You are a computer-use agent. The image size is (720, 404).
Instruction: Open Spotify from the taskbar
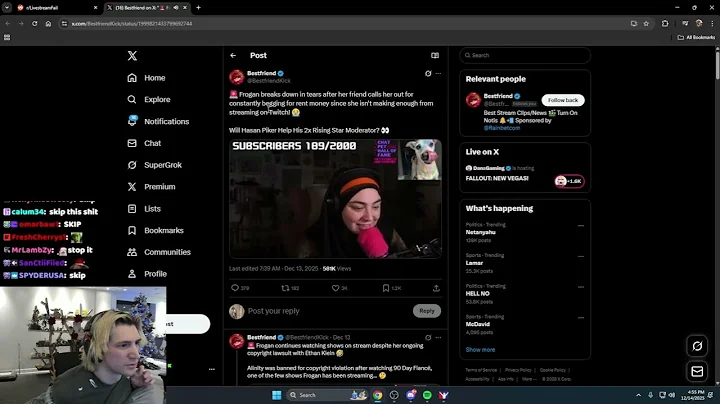[427, 395]
